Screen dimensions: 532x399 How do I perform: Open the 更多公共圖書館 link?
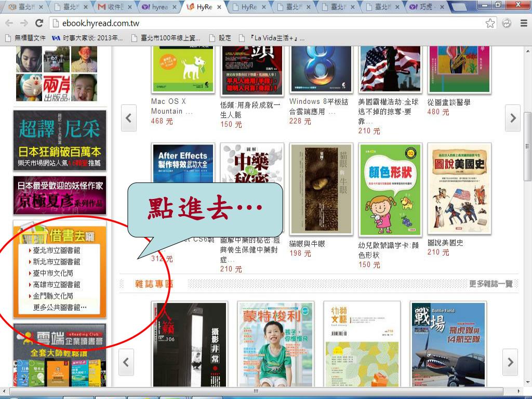click(60, 308)
